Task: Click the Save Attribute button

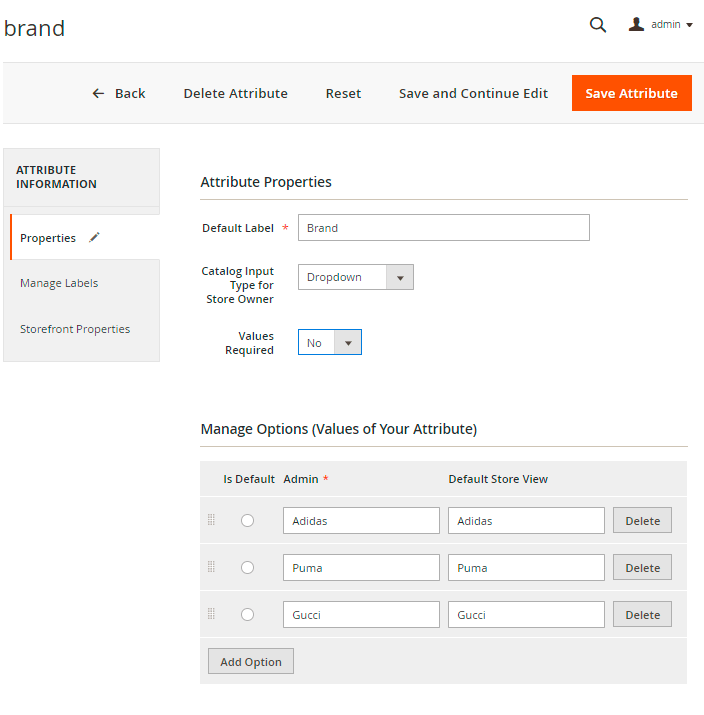Action: (631, 93)
